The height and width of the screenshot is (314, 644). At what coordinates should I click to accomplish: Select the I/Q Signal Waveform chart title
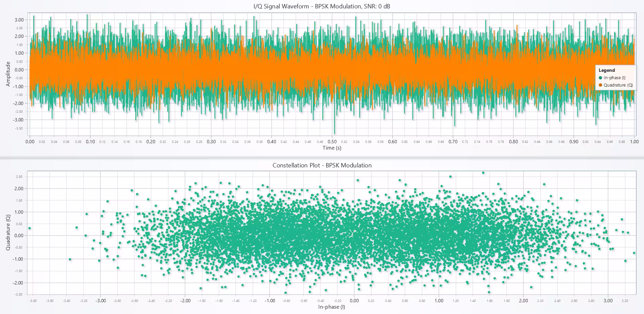pyautogui.click(x=322, y=6)
